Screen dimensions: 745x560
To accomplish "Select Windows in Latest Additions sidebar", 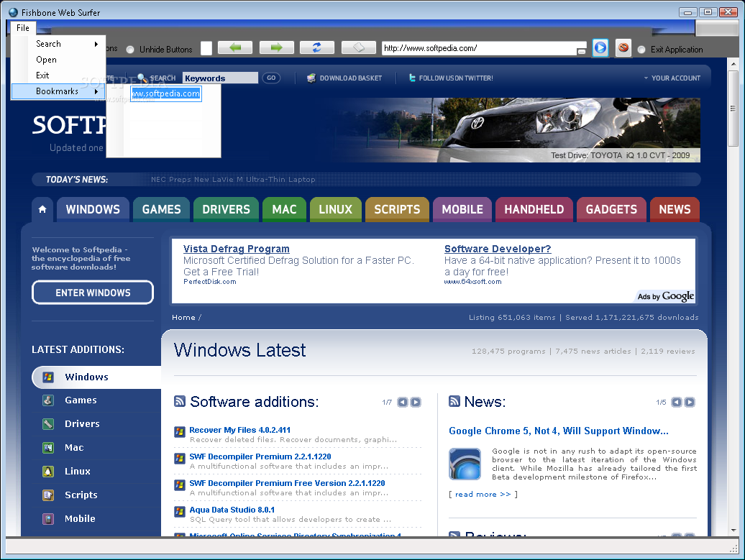I will tap(96, 377).
